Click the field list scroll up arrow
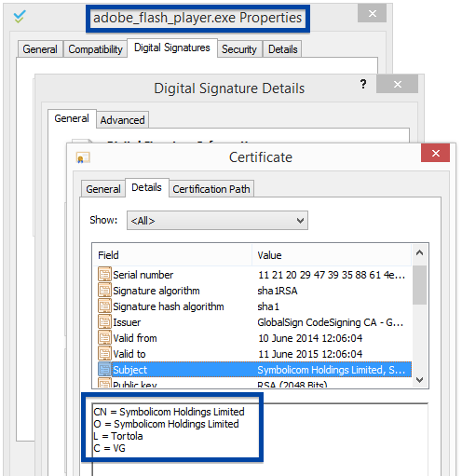The width and height of the screenshot is (462, 476). (x=419, y=252)
